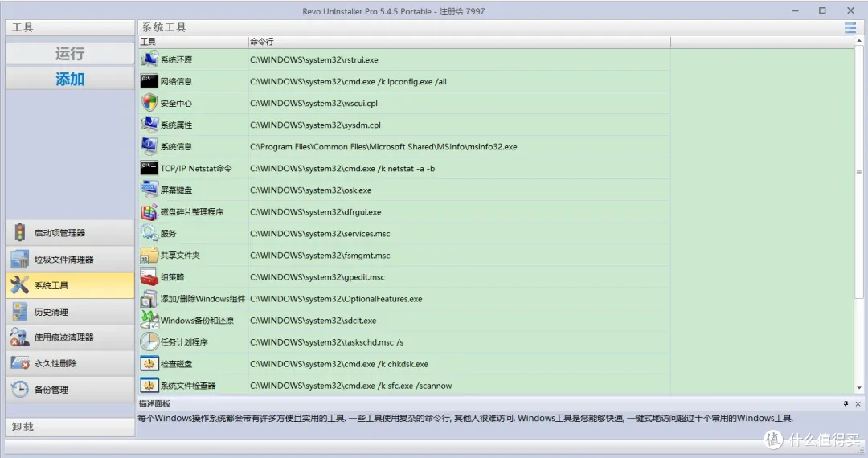Click command C:\WINDOWS\system32\wscui.cpl
The image size is (868, 458).
click(x=313, y=103)
